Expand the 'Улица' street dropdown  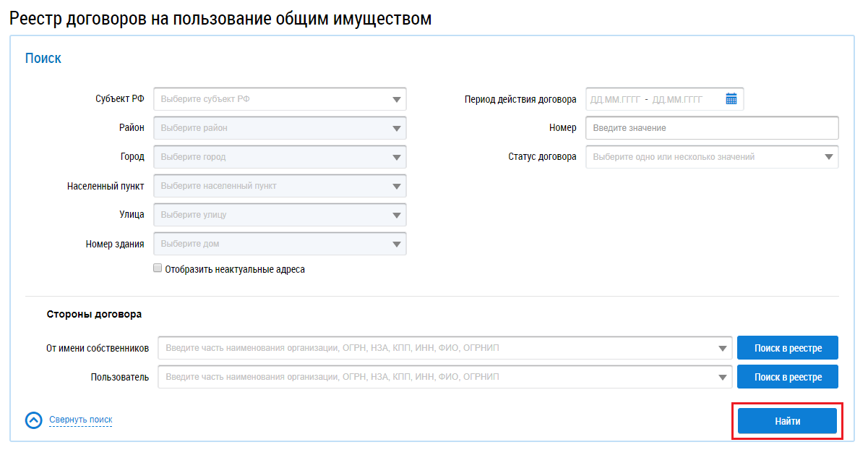tap(396, 215)
